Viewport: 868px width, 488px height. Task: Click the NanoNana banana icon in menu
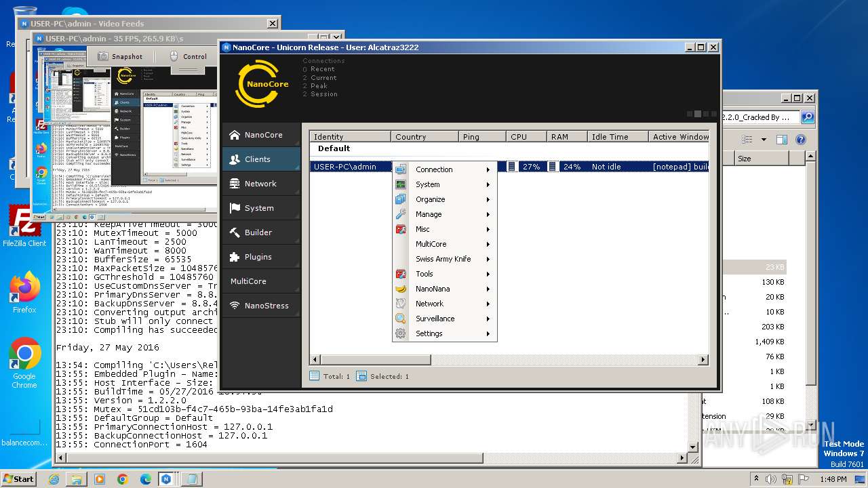(x=401, y=289)
